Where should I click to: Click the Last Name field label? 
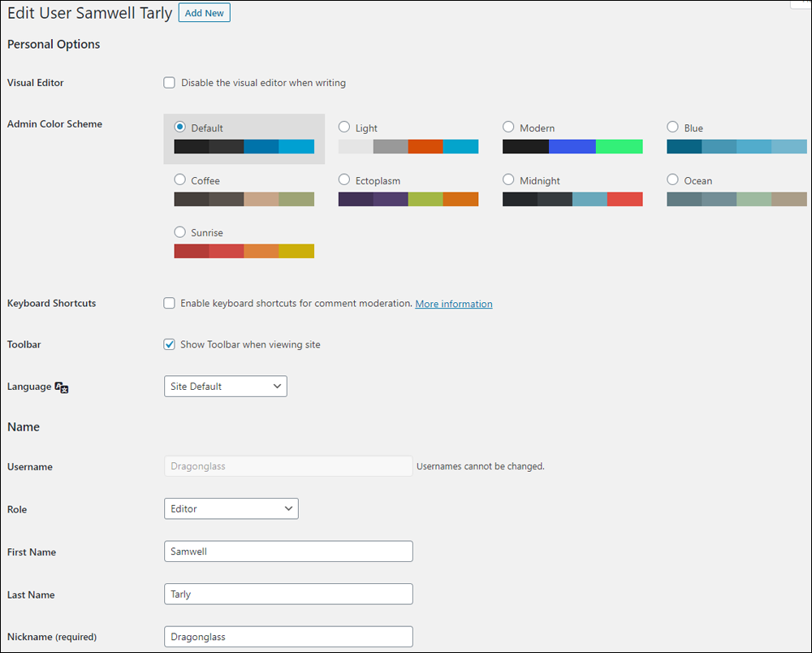31,595
